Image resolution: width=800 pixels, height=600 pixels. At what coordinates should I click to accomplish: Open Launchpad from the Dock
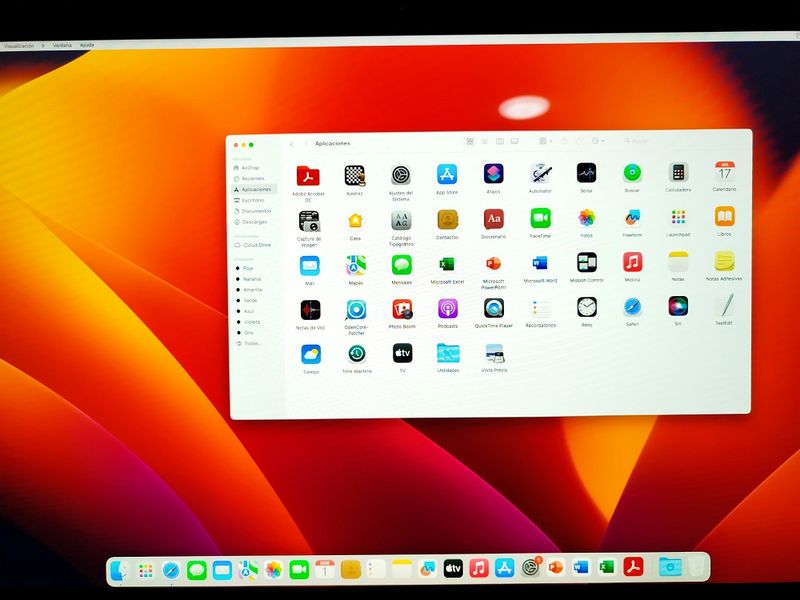146,570
